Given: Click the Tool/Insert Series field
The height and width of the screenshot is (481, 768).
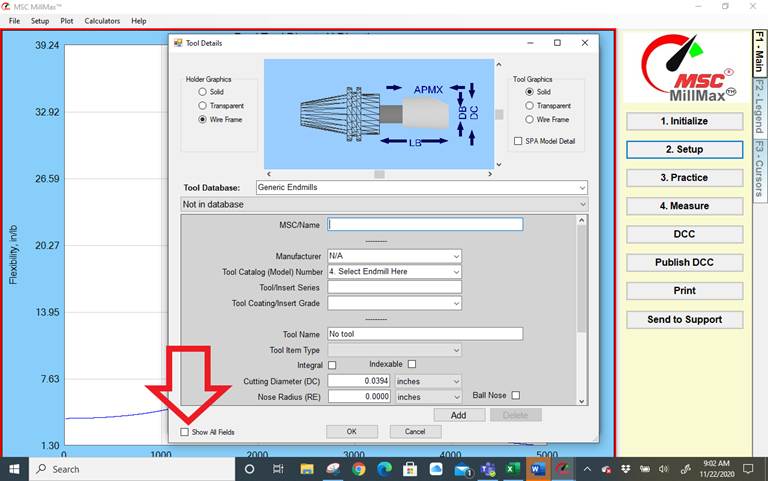Looking at the screenshot, I should click(x=394, y=288).
